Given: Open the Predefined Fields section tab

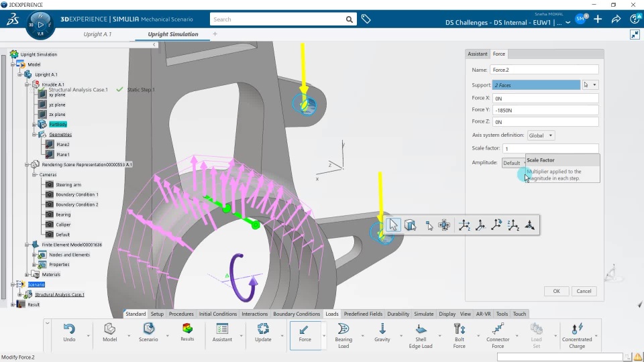Looking at the screenshot, I should pyautogui.click(x=363, y=314).
